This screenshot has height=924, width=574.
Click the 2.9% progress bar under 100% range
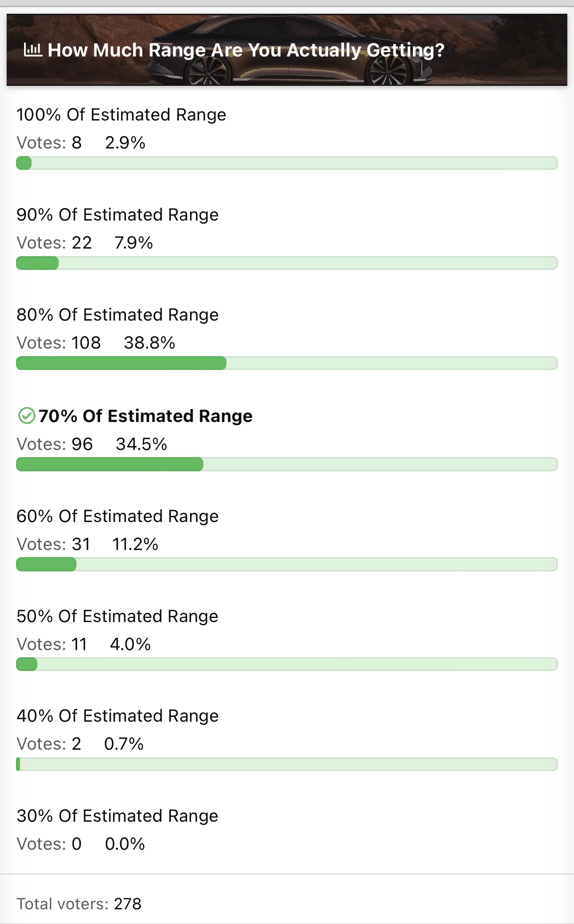[287, 163]
